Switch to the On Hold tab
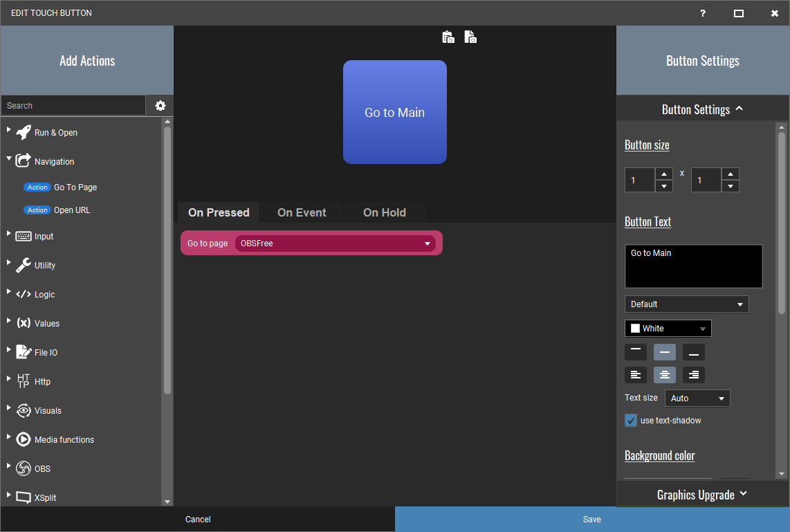Screen dimensions: 790x532 (x=385, y=213)
